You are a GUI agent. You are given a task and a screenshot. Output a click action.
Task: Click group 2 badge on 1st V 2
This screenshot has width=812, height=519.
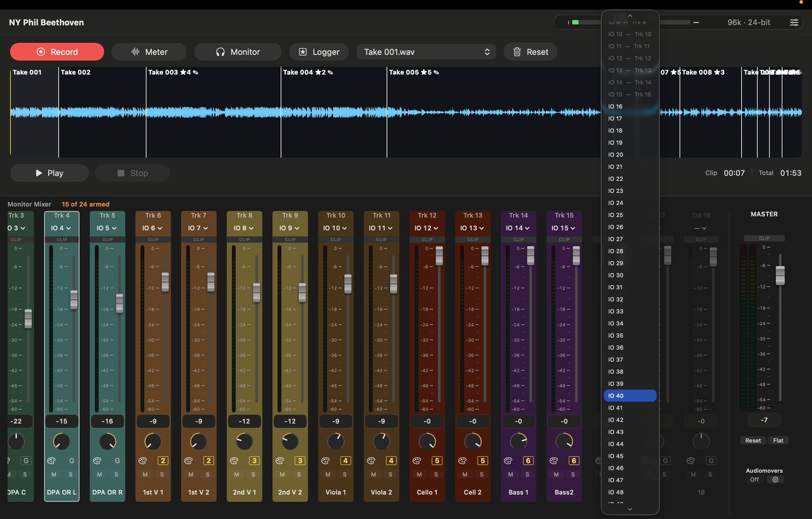click(x=209, y=461)
